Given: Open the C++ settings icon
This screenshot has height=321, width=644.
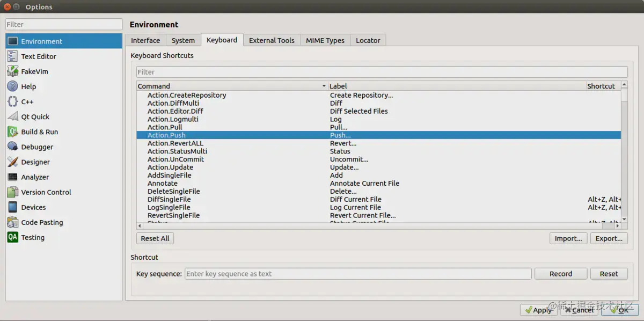Looking at the screenshot, I should click(x=13, y=101).
